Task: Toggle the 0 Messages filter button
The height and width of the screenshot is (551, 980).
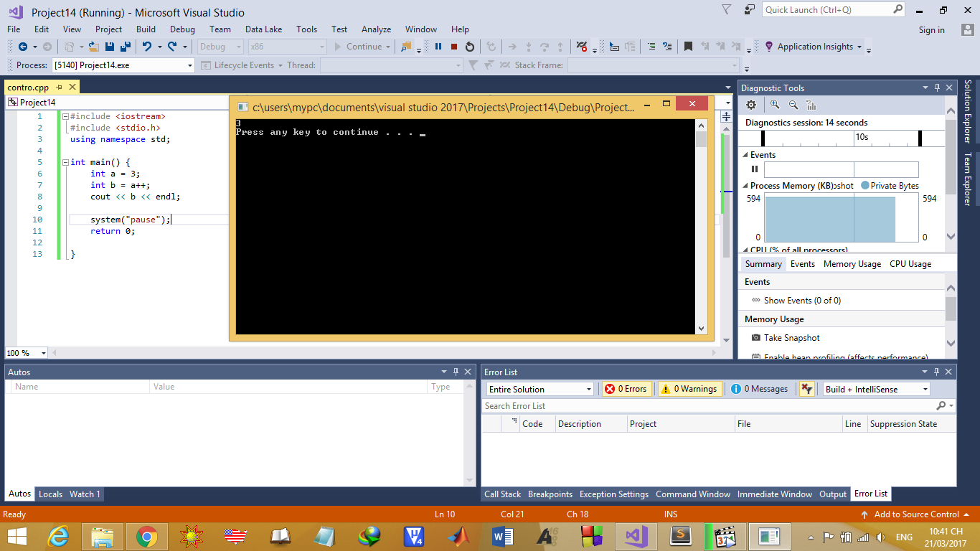Action: pos(760,389)
